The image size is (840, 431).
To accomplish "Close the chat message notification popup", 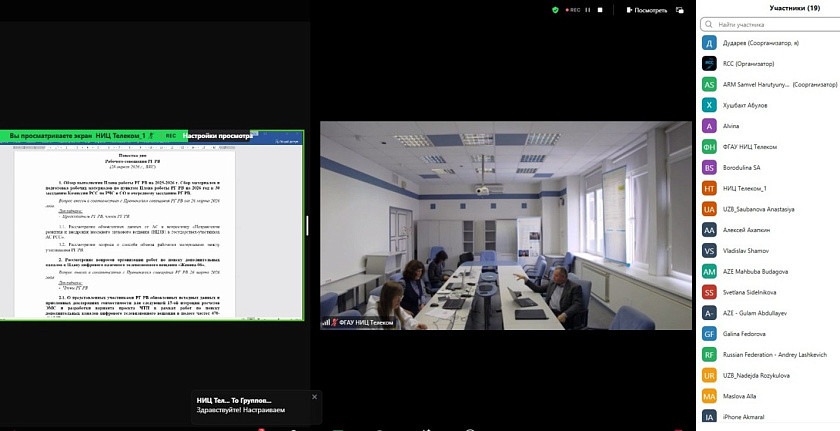I will pos(314,397).
